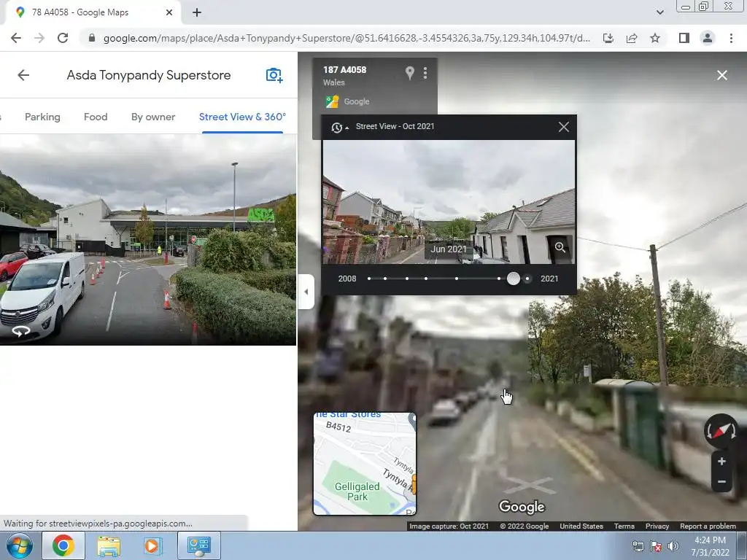Click the 360° rotate icon on thumbnail
Viewport: 747px width, 560px height.
pyautogui.click(x=21, y=331)
